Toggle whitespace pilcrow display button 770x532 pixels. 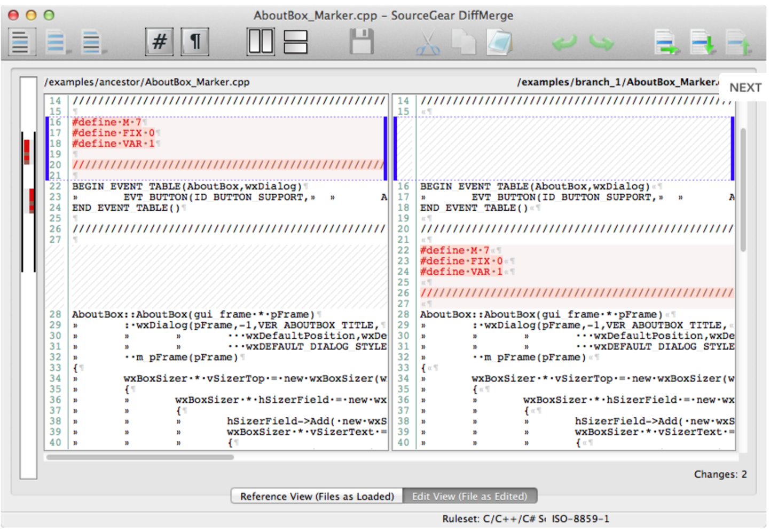(x=195, y=42)
